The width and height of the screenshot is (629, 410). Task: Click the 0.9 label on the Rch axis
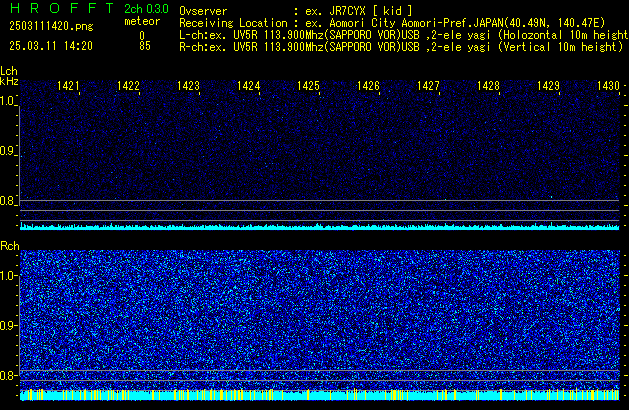(x=8, y=325)
